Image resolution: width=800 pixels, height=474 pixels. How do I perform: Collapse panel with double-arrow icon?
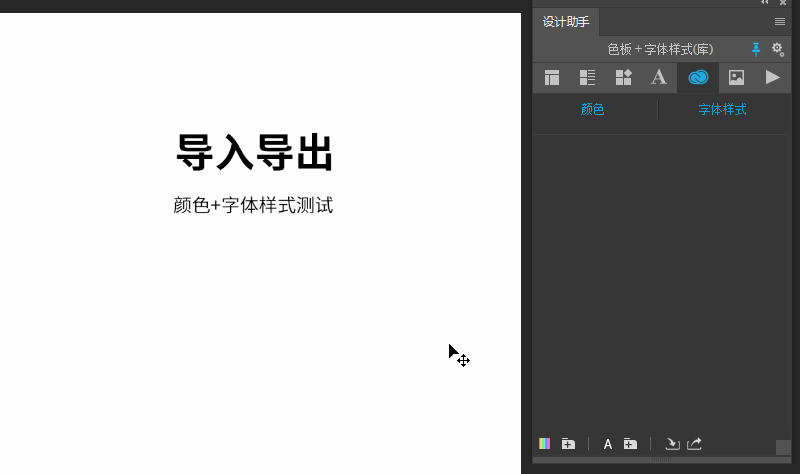[x=764, y=2]
